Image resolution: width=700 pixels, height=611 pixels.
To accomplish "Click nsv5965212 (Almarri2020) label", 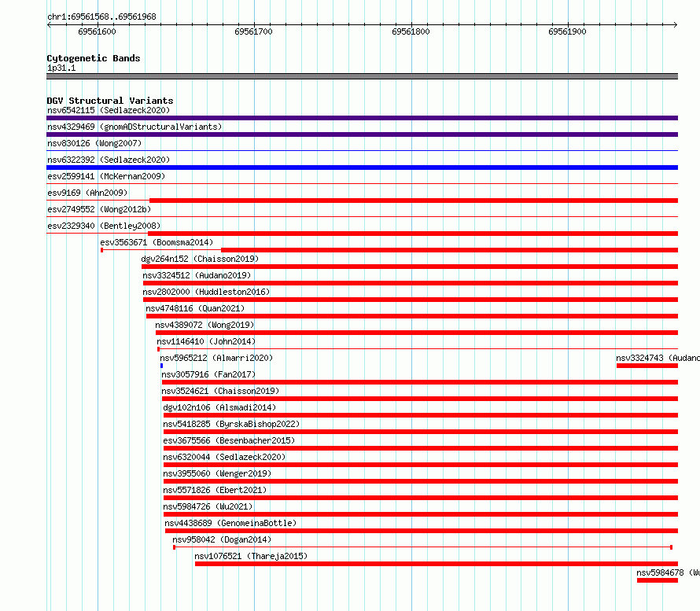I will [216, 358].
